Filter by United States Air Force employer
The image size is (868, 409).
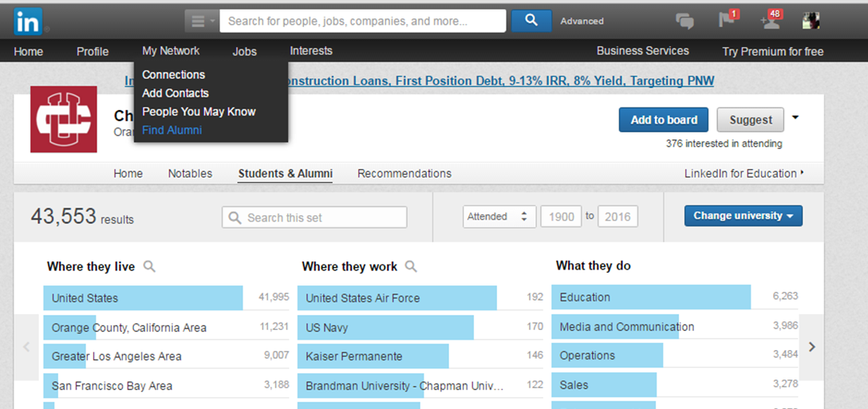[420, 297]
